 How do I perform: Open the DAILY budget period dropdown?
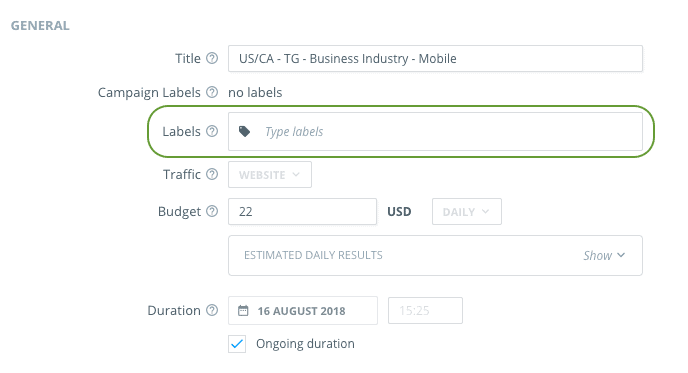coord(466,212)
